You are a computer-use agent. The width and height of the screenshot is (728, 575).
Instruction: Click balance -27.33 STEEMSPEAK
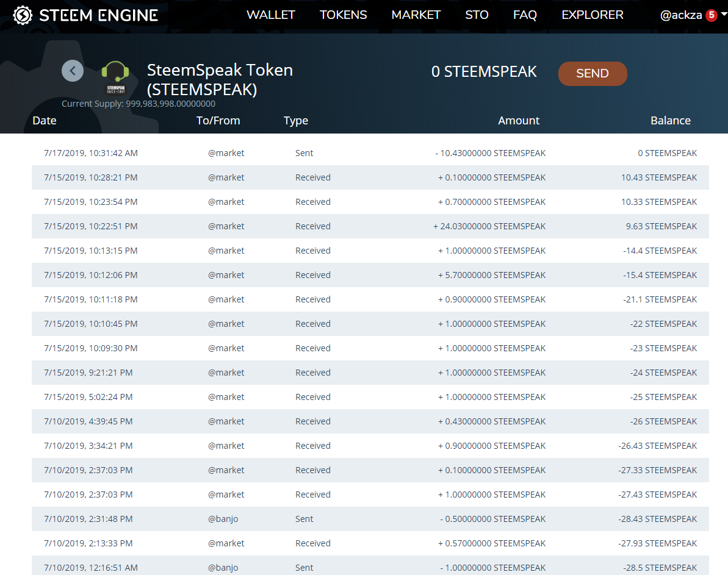point(657,470)
